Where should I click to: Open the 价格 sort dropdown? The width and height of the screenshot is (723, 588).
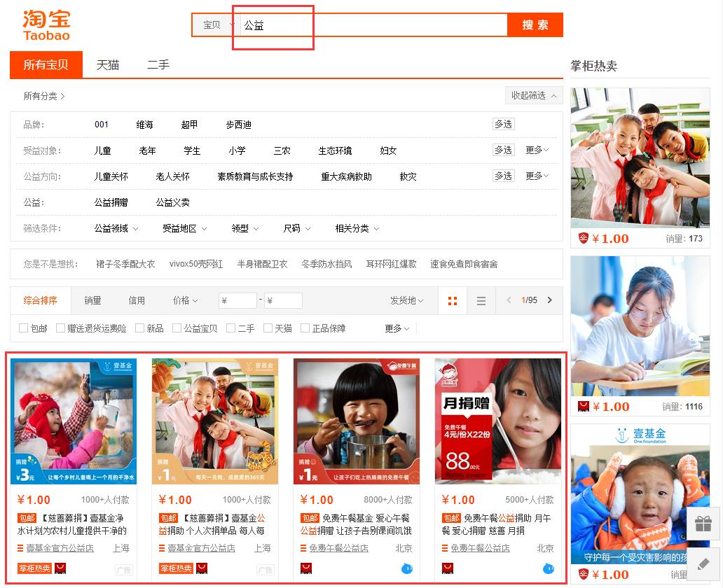(185, 300)
